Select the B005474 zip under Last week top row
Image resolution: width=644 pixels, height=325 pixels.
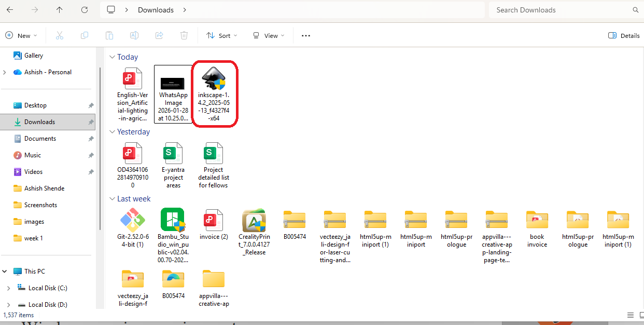coord(295,224)
